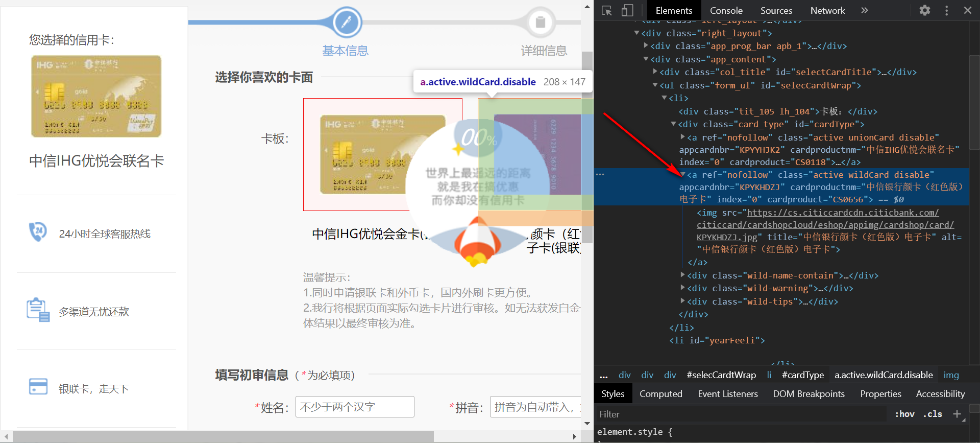Open the Network tab

827,11
